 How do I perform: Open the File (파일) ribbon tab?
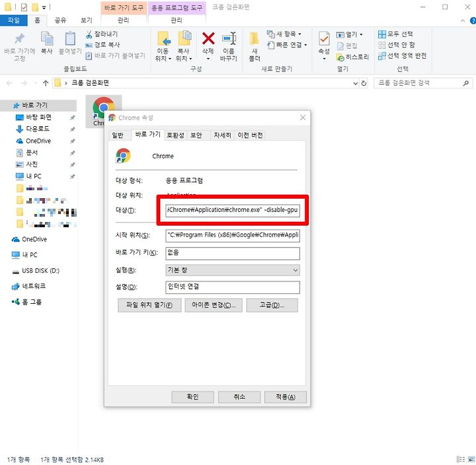[x=14, y=20]
